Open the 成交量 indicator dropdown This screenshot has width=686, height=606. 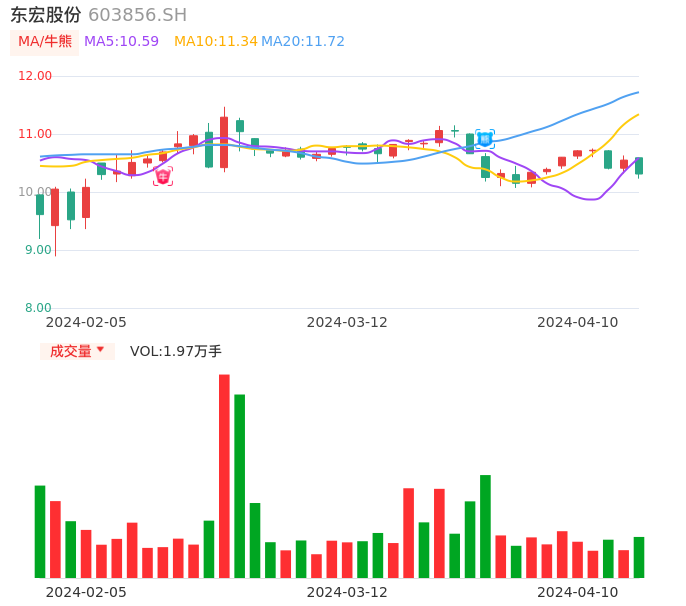(x=77, y=351)
